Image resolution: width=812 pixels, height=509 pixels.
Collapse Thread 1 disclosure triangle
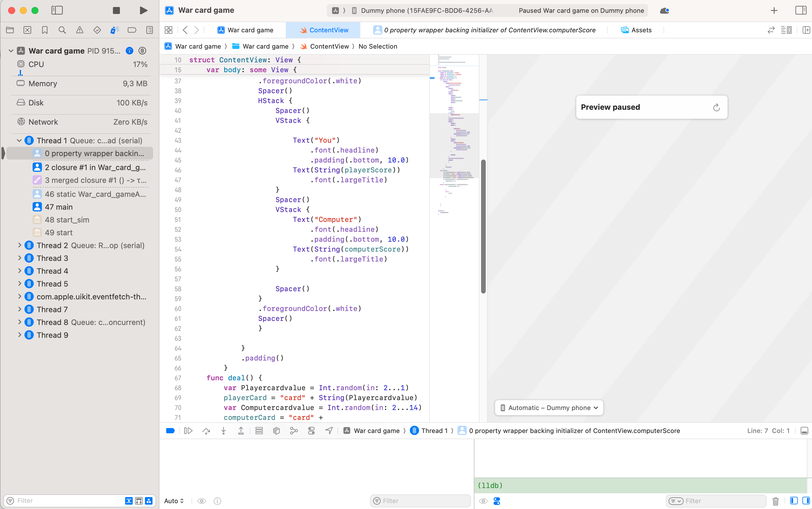point(19,140)
